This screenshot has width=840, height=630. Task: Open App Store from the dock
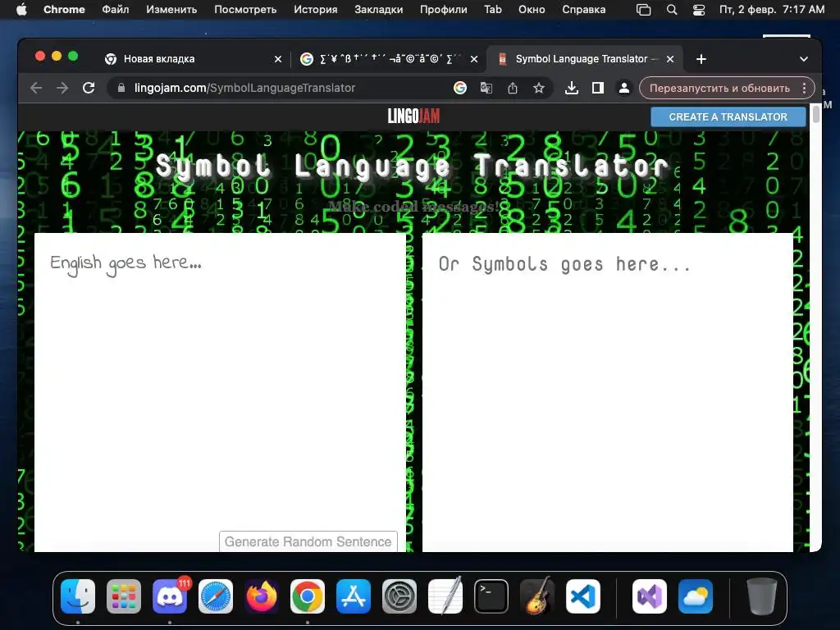point(354,596)
